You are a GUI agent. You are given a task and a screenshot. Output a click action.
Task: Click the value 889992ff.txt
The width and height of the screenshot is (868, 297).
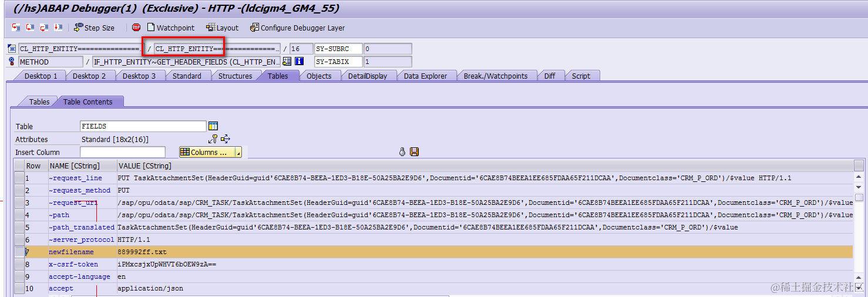pyautogui.click(x=142, y=252)
